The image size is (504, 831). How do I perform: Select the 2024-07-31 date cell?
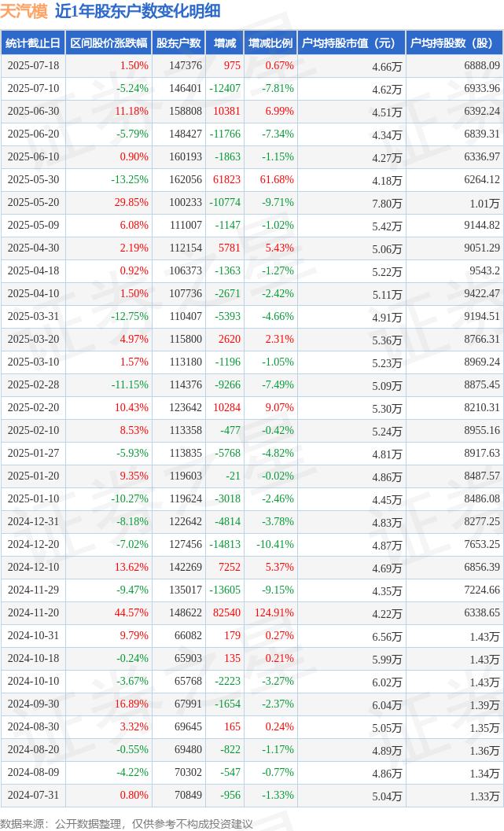(x=33, y=795)
